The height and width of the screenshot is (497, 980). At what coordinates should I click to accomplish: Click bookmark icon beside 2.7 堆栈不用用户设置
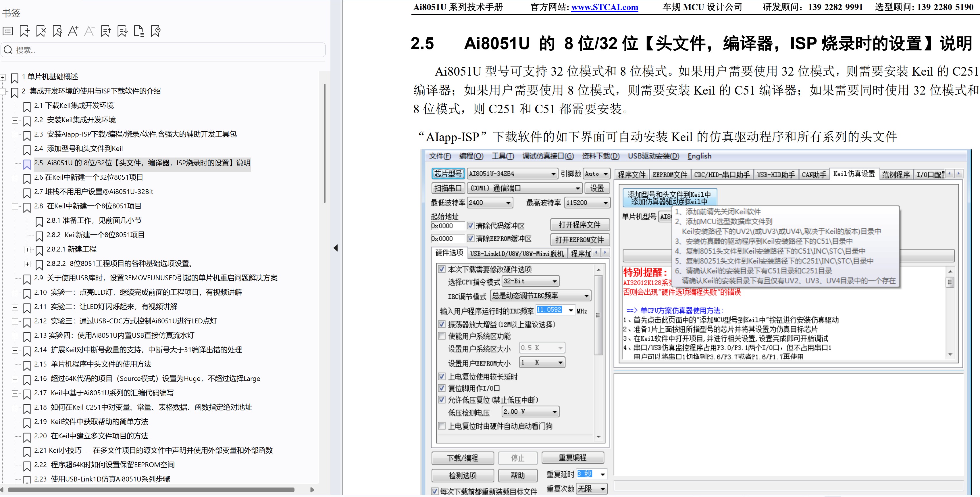(27, 193)
